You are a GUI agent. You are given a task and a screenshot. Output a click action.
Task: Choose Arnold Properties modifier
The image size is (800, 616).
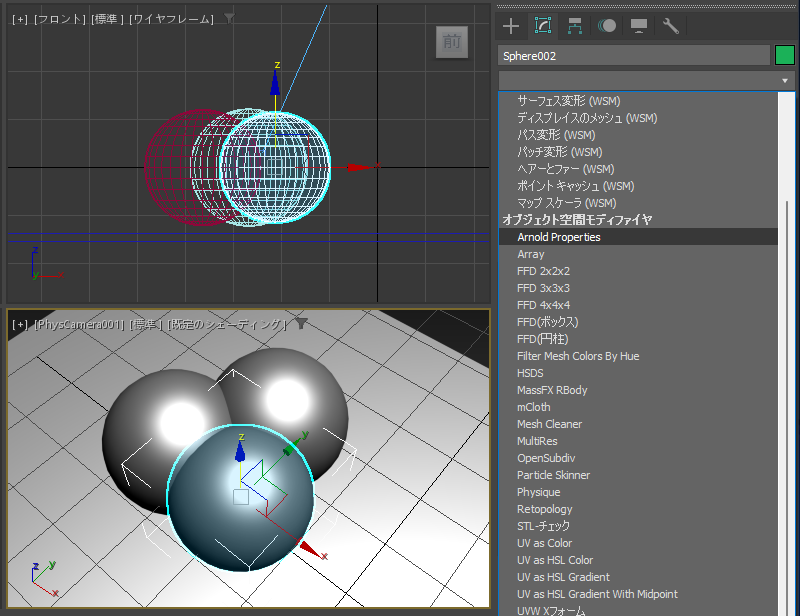tap(638, 237)
